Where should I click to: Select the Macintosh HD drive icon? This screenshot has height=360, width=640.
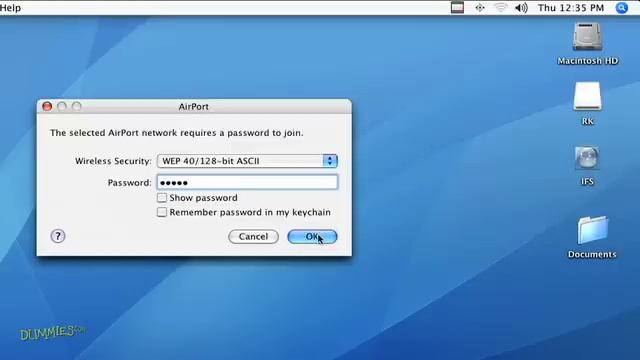587,37
